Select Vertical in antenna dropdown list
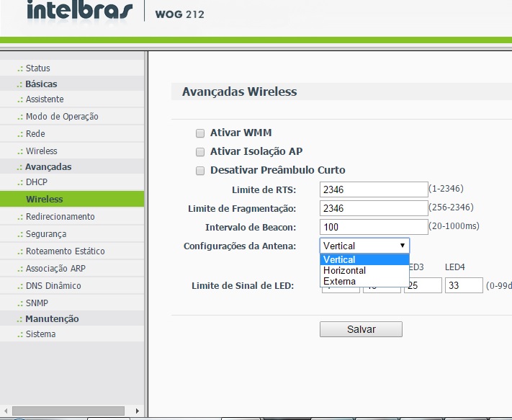 point(364,259)
